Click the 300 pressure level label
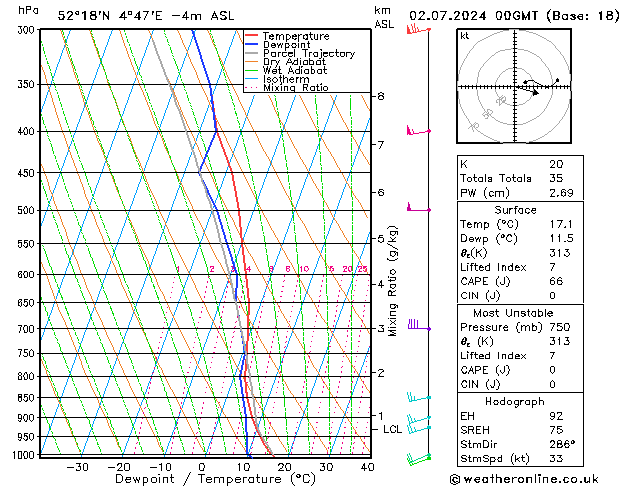Screen dimensions: 629x486 28,30
